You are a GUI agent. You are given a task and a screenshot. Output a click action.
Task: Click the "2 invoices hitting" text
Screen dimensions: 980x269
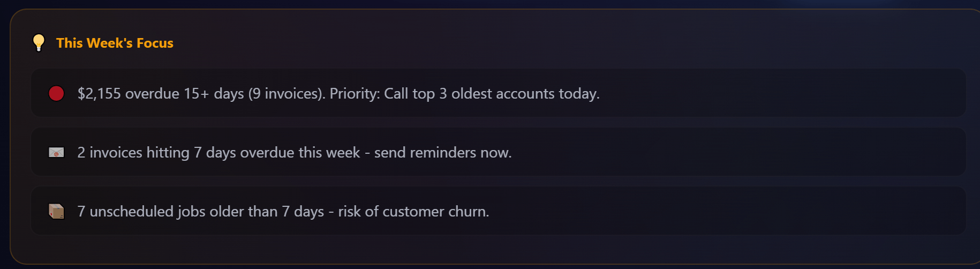point(133,153)
